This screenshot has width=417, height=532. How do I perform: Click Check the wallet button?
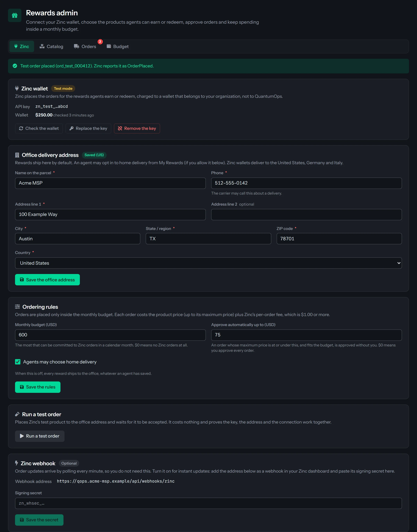[39, 128]
